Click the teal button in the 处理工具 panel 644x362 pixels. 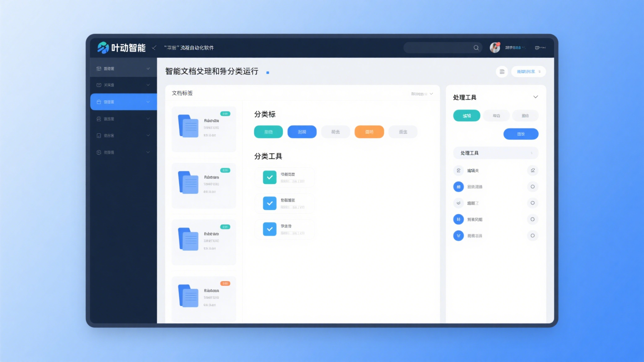tap(467, 115)
